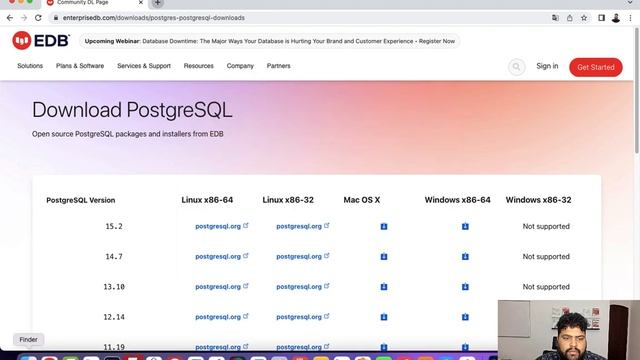The width and height of the screenshot is (640, 360).
Task: Click the Sign in link
Action: (547, 66)
